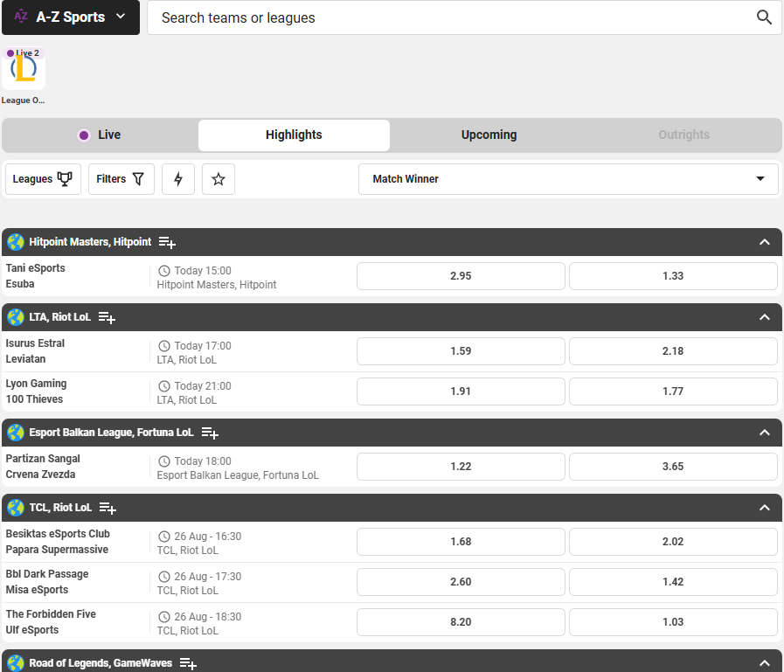Collapse the Esport Balkan League section

[764, 433]
